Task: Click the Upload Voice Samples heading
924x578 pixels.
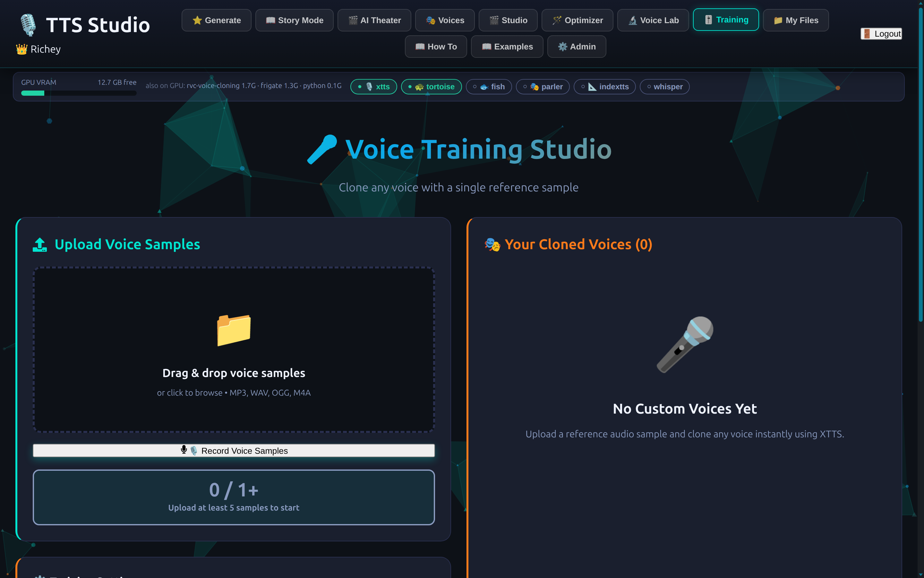Action: [x=127, y=245]
